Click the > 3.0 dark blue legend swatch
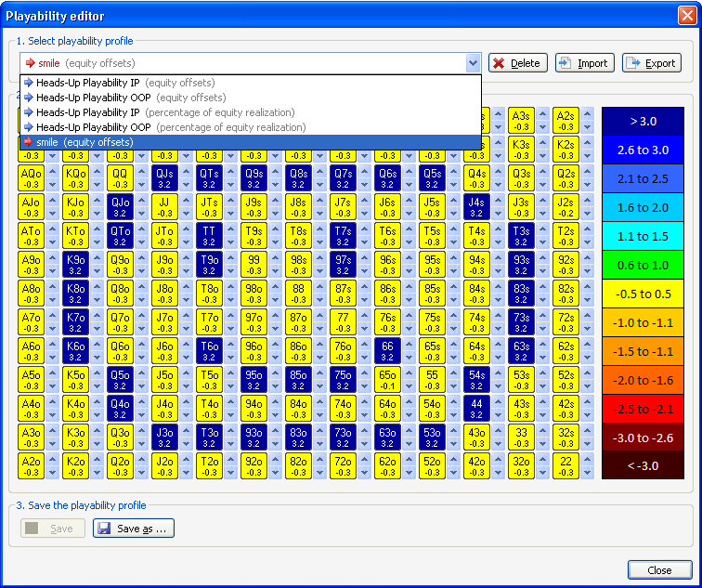702x588 pixels. [x=643, y=122]
